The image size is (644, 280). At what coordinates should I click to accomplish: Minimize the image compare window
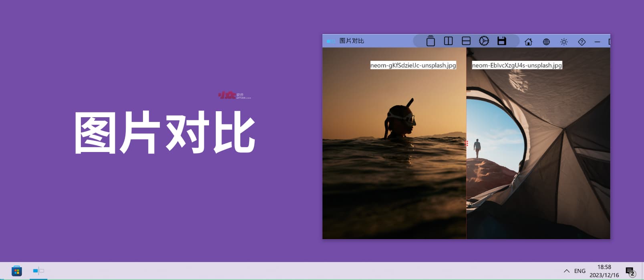[597, 42]
